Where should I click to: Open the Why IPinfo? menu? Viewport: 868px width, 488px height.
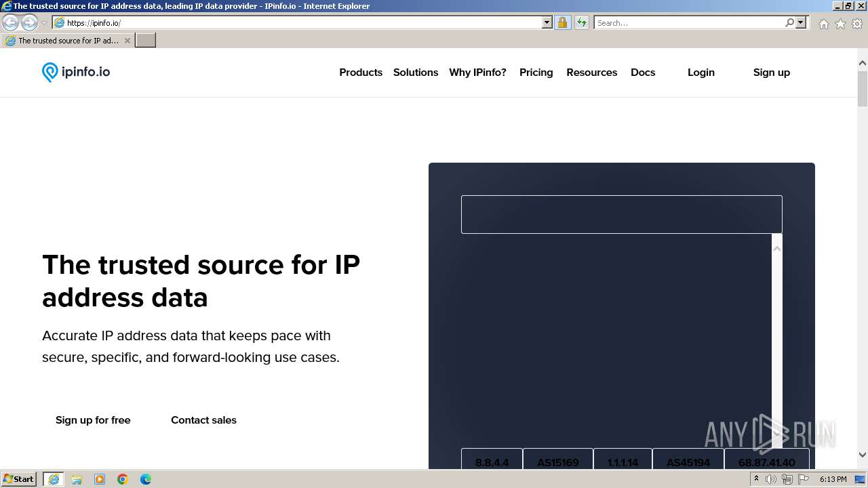point(477,73)
